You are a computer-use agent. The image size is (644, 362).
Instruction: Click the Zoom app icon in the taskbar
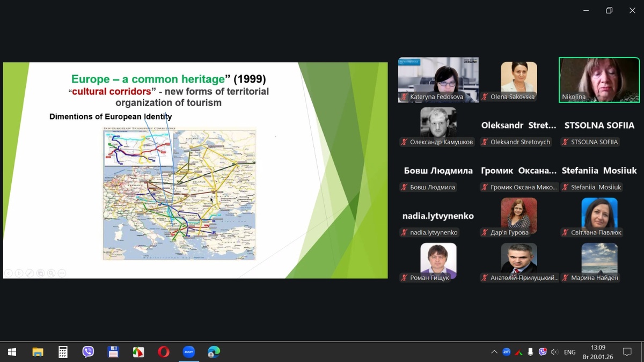click(188, 352)
